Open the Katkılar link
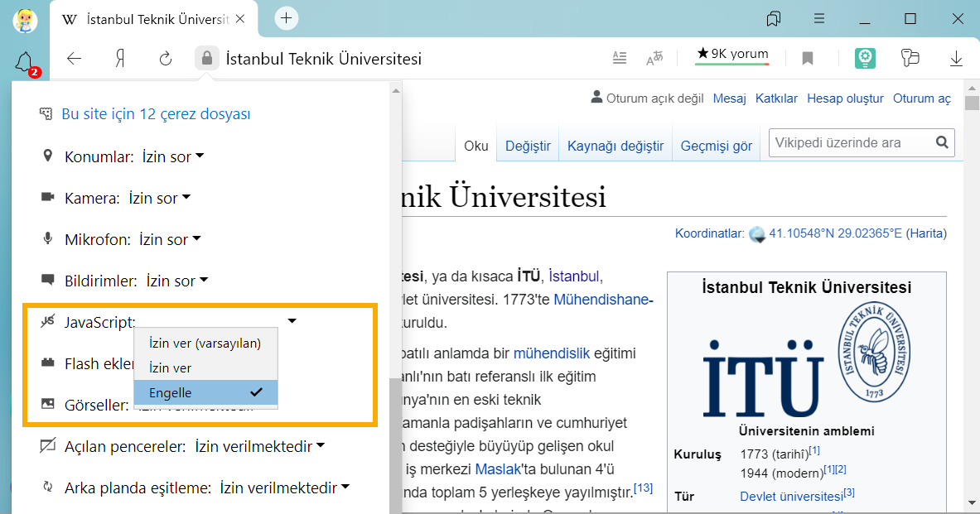980x514 pixels. pos(776,98)
